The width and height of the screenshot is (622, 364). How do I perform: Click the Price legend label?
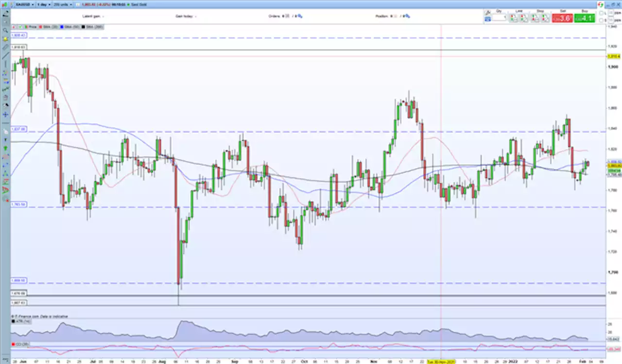coord(33,27)
